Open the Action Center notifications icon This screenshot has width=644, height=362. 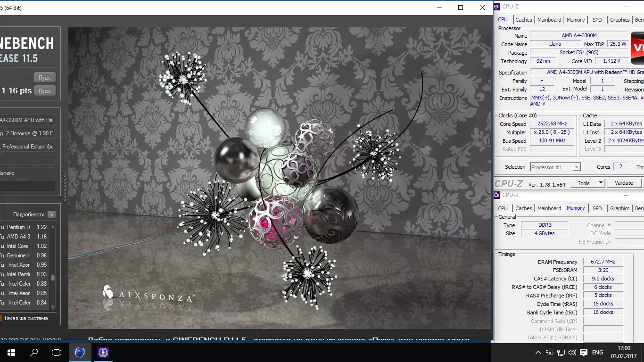584,353
